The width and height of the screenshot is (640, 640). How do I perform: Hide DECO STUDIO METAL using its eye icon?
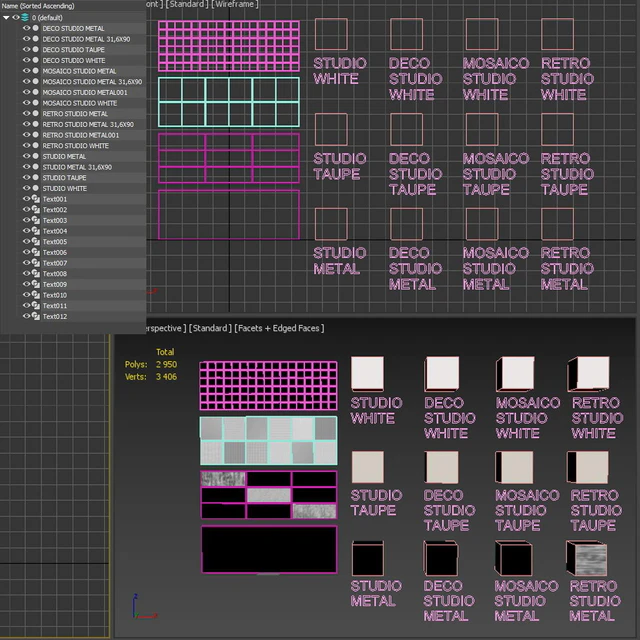pos(27,28)
